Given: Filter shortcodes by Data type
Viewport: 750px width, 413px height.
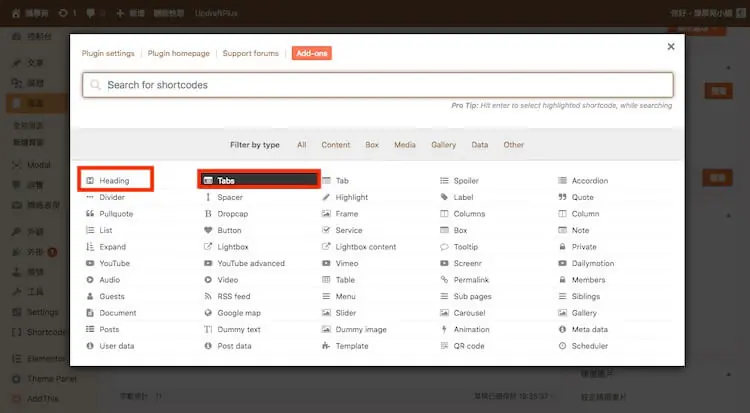Looking at the screenshot, I should click(x=480, y=145).
